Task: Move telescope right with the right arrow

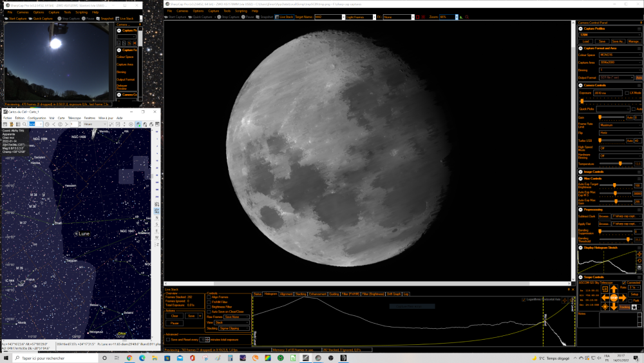Action: click(x=623, y=298)
